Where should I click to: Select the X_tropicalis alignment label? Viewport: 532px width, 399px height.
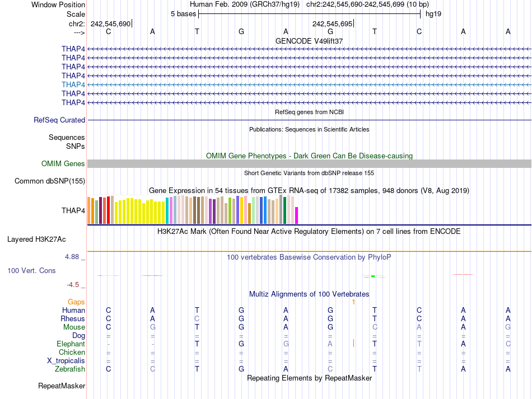click(66, 361)
